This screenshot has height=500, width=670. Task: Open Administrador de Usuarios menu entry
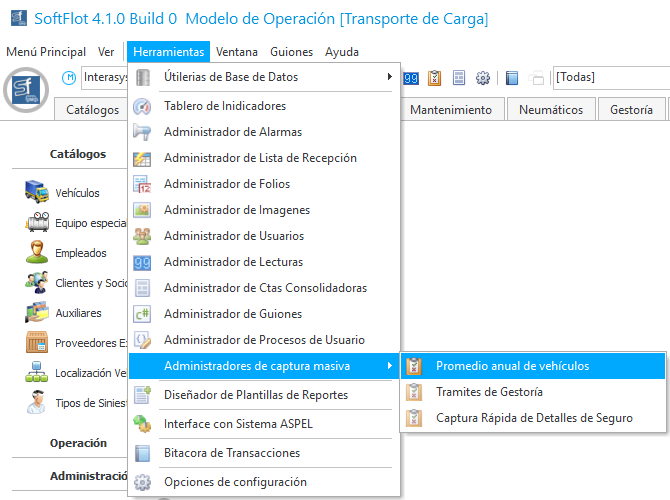(x=234, y=236)
